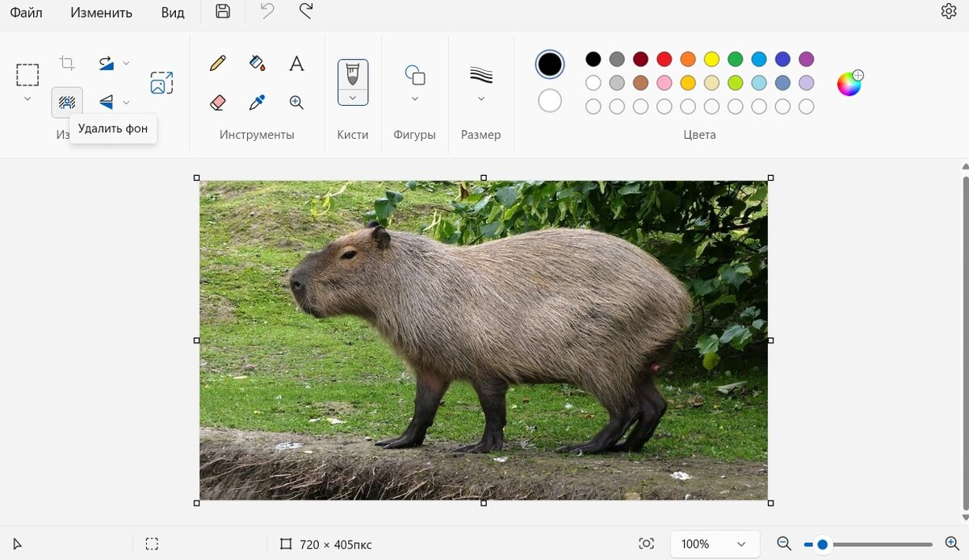Click the zoom in magnifier icon

pos(952,544)
